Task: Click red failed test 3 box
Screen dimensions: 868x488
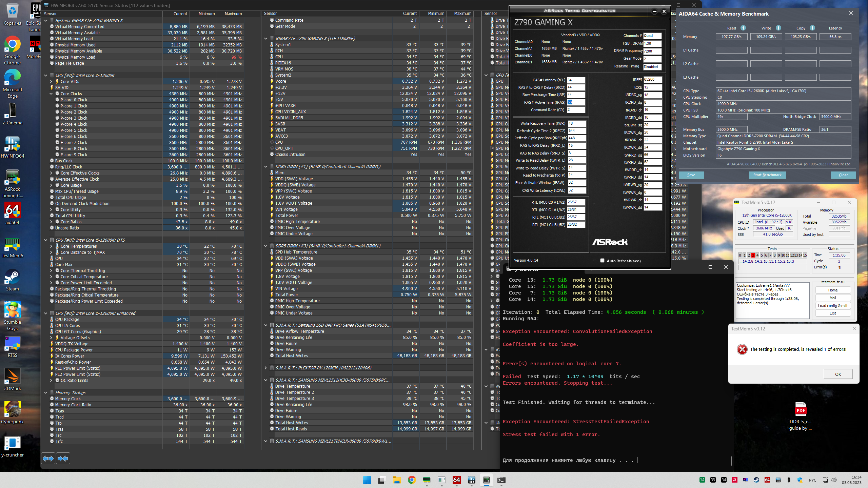Action: point(753,255)
